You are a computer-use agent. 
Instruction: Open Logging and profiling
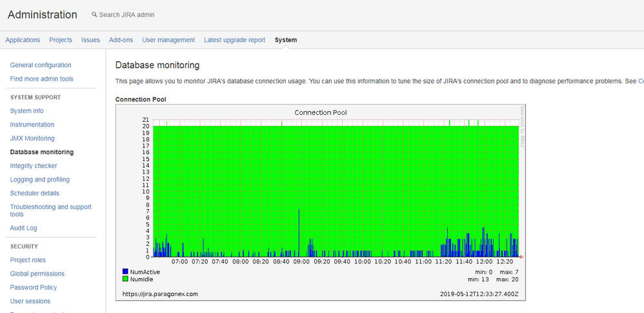(x=40, y=179)
